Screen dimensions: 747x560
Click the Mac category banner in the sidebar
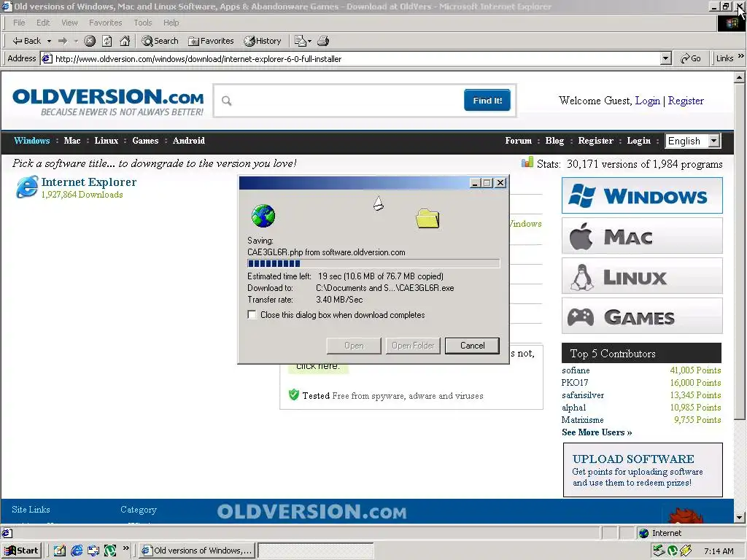point(642,236)
